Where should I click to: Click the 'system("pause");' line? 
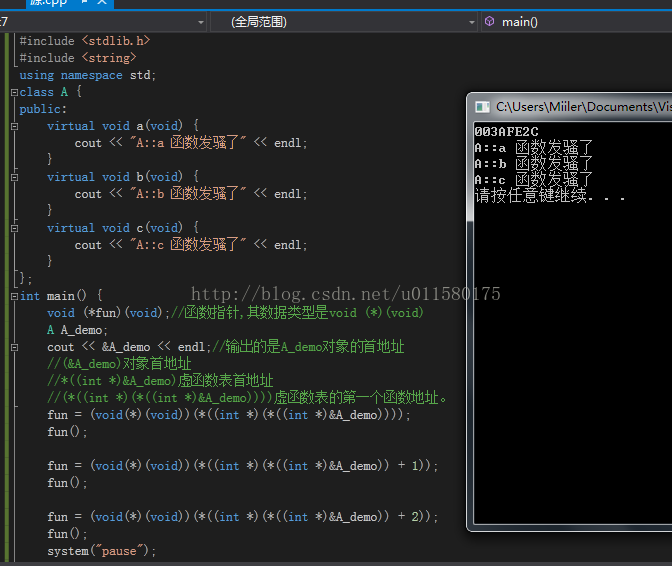click(102, 551)
